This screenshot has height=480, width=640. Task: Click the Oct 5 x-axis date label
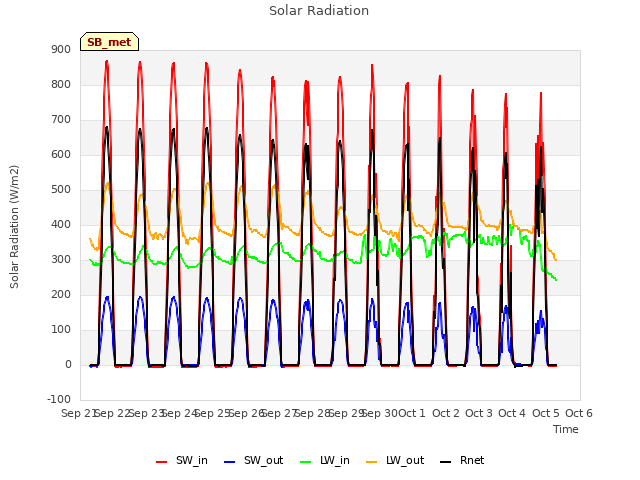[545, 413]
